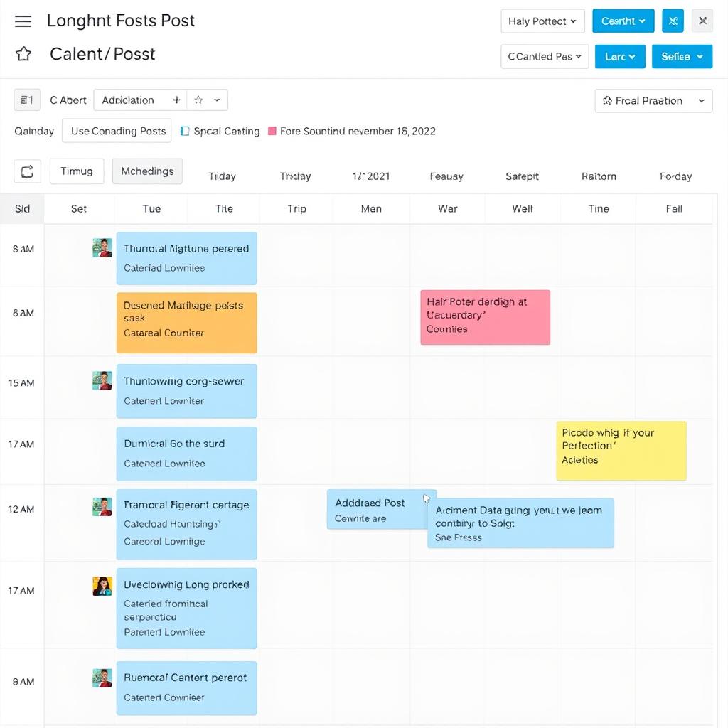728x728 pixels.
Task: Switch to the Mchedings tab
Action: (147, 171)
